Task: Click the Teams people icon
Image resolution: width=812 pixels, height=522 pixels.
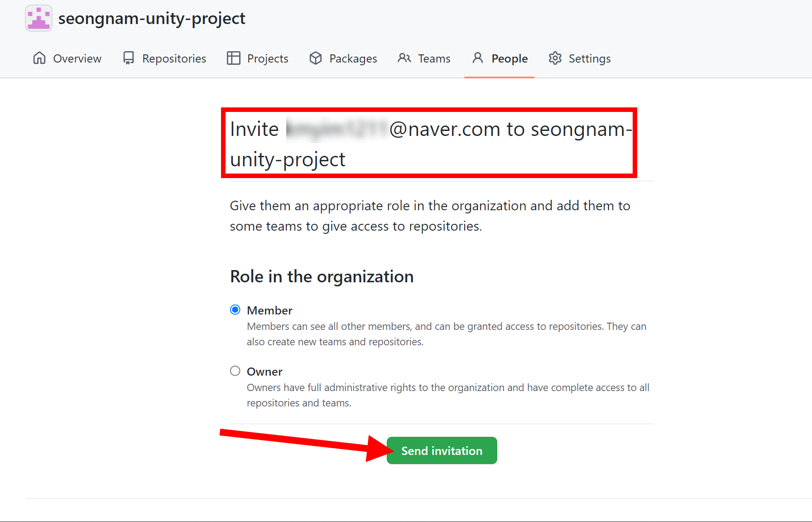Action: [x=404, y=58]
